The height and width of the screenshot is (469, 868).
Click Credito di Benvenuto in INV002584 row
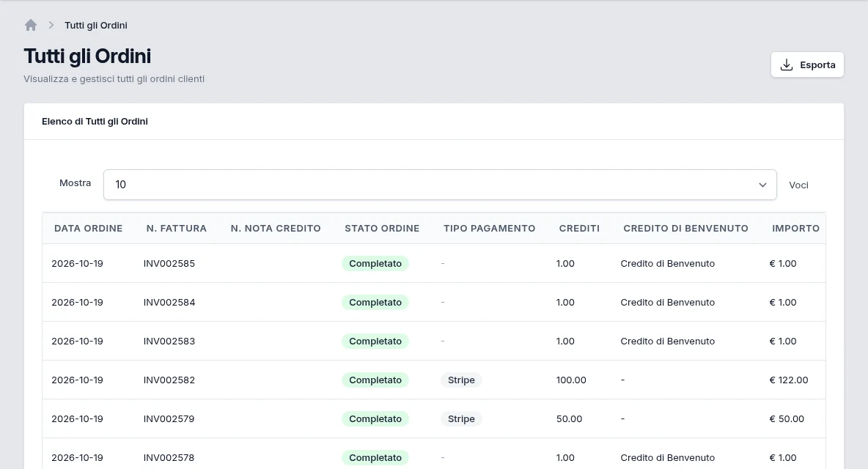pyautogui.click(x=668, y=303)
